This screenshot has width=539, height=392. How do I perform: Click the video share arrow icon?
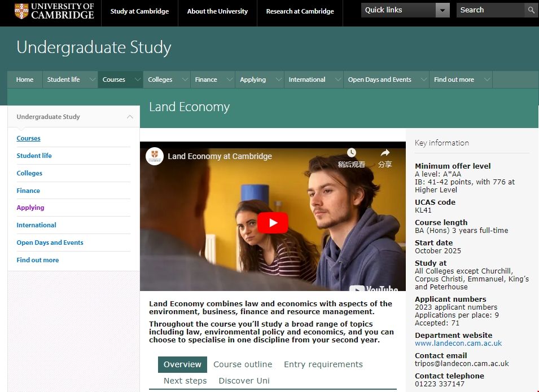tap(385, 153)
